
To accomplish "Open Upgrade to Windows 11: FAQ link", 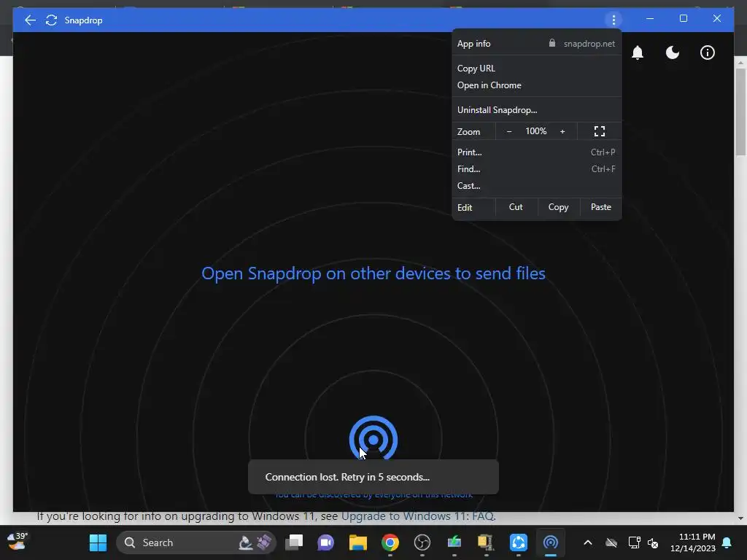I will (419, 517).
